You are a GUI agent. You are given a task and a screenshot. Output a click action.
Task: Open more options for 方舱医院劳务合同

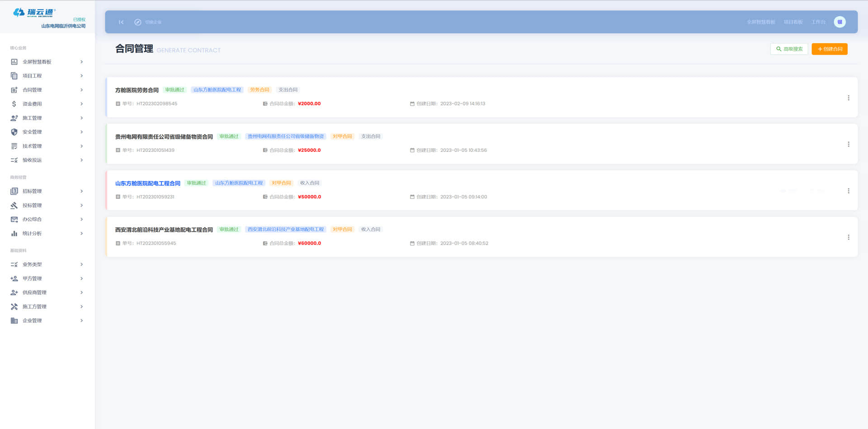[848, 98]
